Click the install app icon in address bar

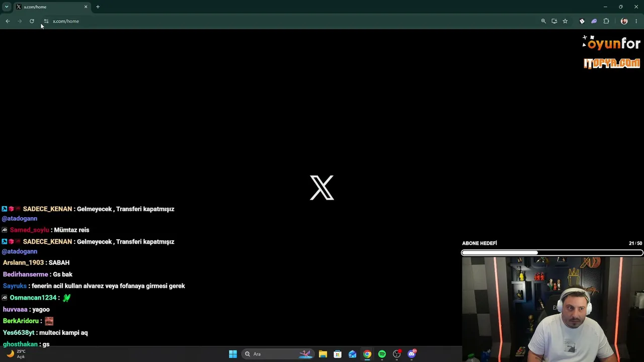click(554, 21)
